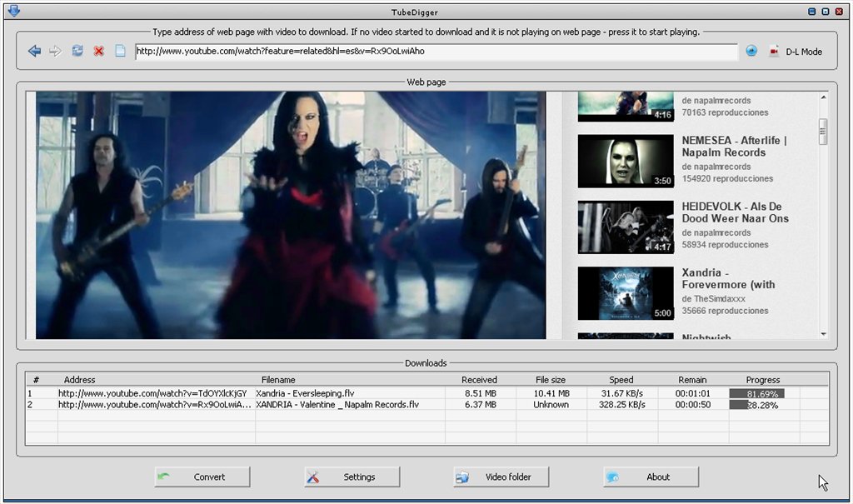This screenshot has width=853, height=504.
Task: Click the refresh page icon
Action: (77, 51)
